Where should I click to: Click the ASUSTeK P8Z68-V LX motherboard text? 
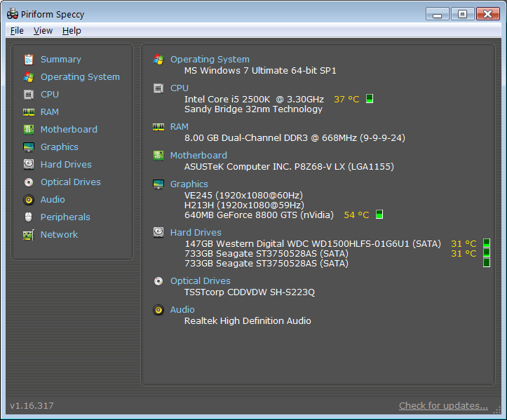[x=289, y=167]
